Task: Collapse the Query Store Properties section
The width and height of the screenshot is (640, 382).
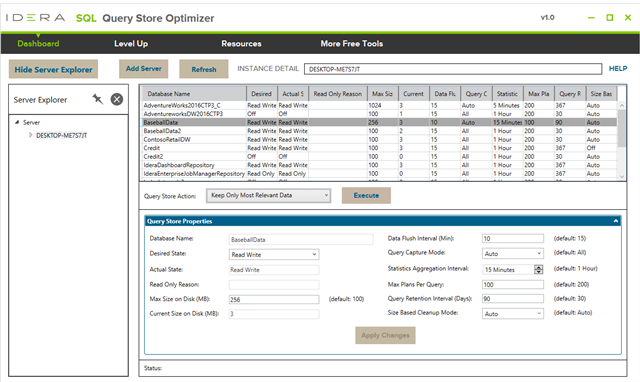Action: (x=616, y=221)
